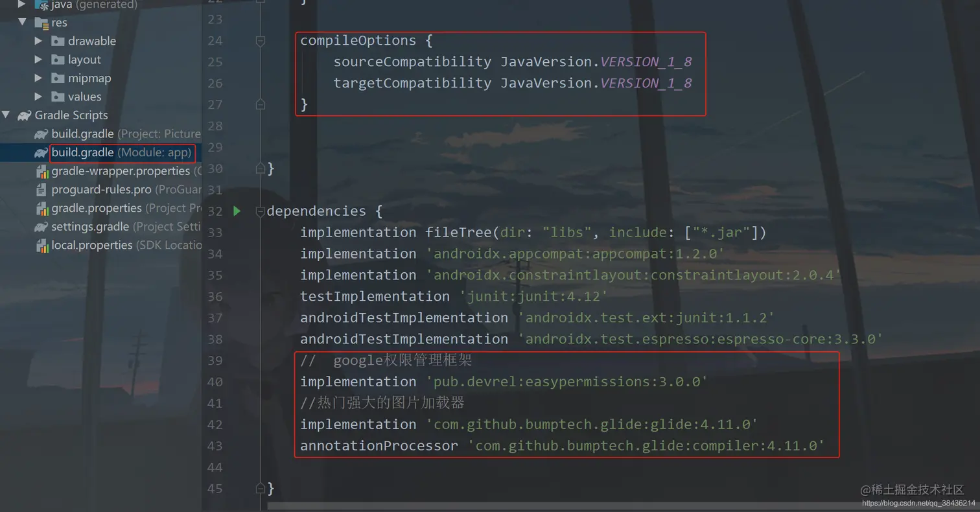Open gradle-wrapper.properties file

[x=126, y=171]
